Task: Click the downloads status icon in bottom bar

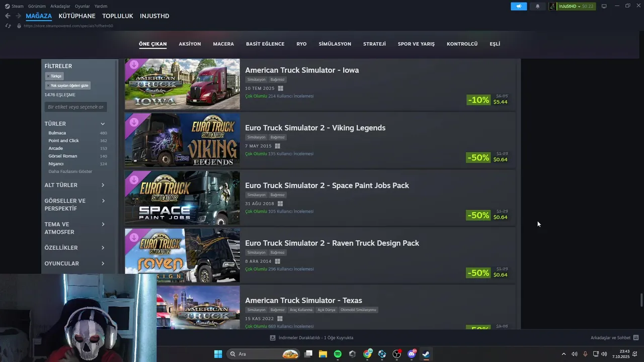Action: [273, 338]
